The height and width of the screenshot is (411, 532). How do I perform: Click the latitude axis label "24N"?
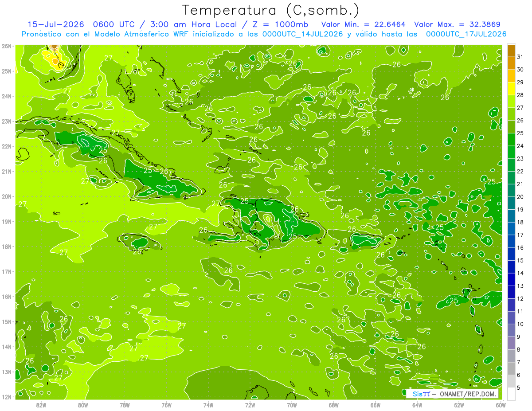(6, 96)
